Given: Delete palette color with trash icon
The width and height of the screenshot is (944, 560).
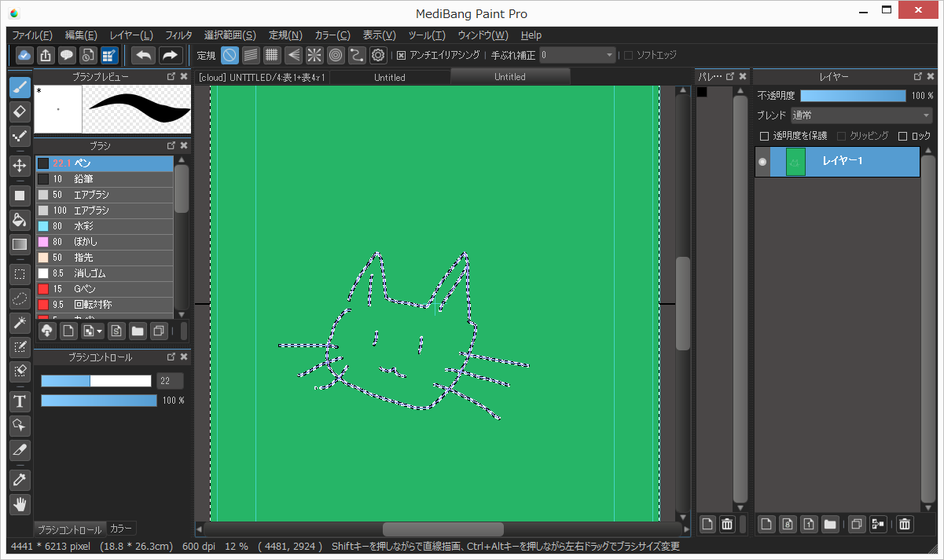Looking at the screenshot, I should tap(728, 524).
